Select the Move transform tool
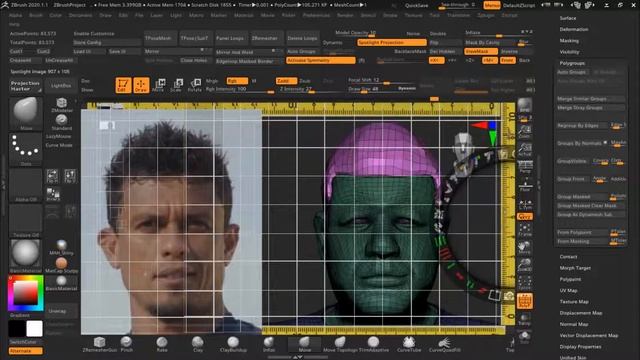Image resolution: width=640 pixels, height=360 pixels. click(160, 85)
